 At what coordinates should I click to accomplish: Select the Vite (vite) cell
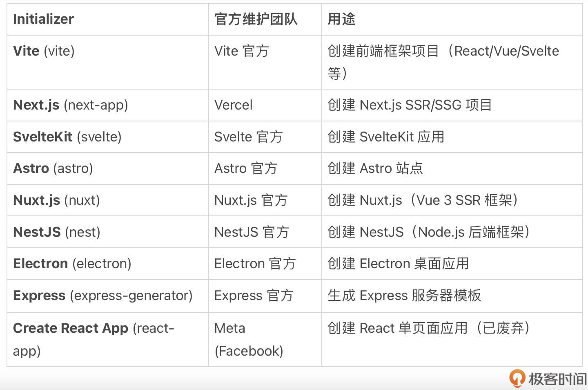click(44, 51)
